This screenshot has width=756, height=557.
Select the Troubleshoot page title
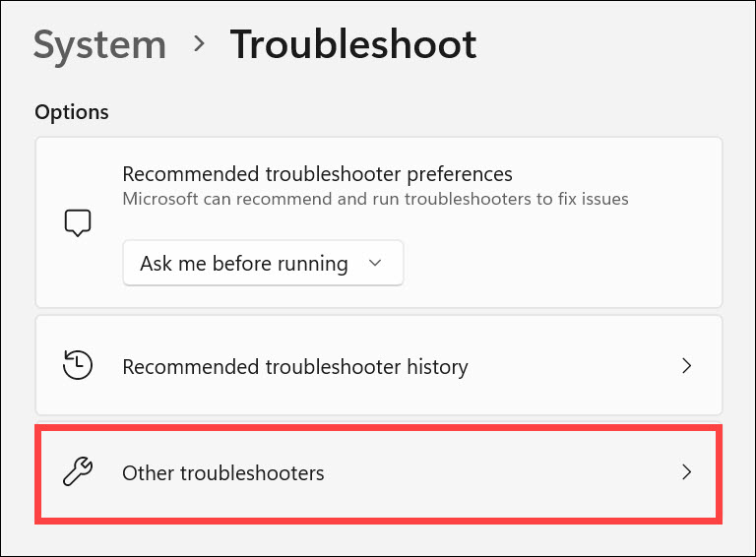tap(353, 44)
